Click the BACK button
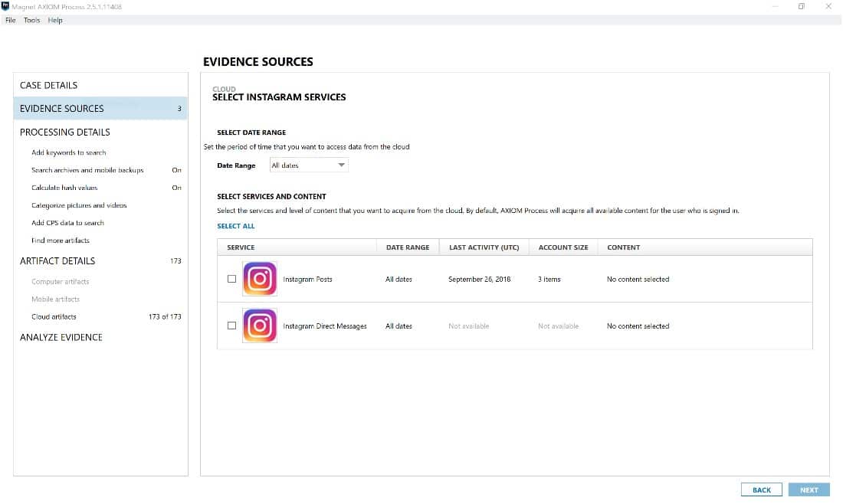Screen dimensions: 843x504 (761, 489)
